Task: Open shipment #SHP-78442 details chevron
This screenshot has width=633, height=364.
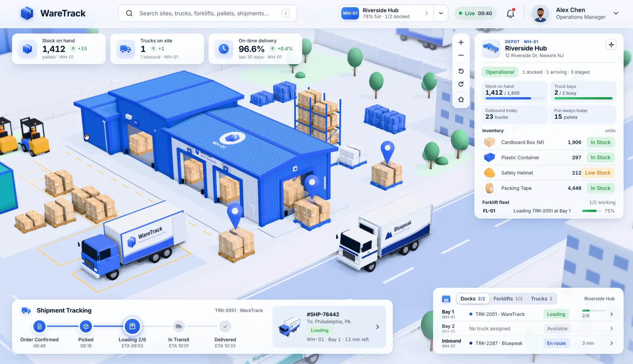Action: pyautogui.click(x=377, y=327)
